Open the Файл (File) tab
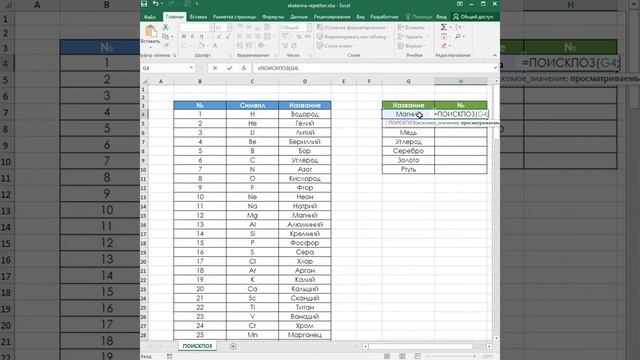 pyautogui.click(x=150, y=17)
